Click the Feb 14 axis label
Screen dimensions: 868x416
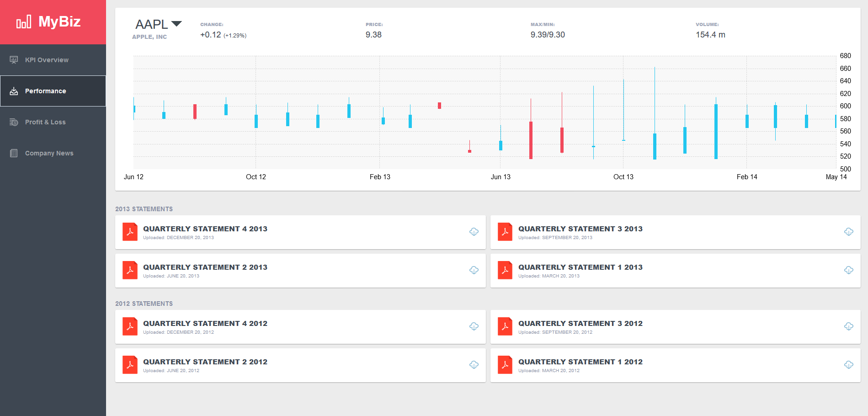pyautogui.click(x=747, y=177)
